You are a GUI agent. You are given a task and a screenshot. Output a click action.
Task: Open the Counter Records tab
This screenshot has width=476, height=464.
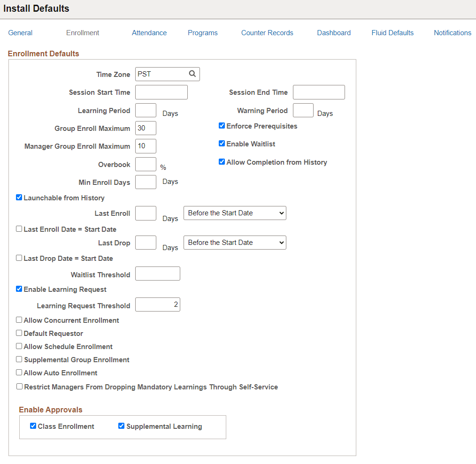(x=267, y=32)
